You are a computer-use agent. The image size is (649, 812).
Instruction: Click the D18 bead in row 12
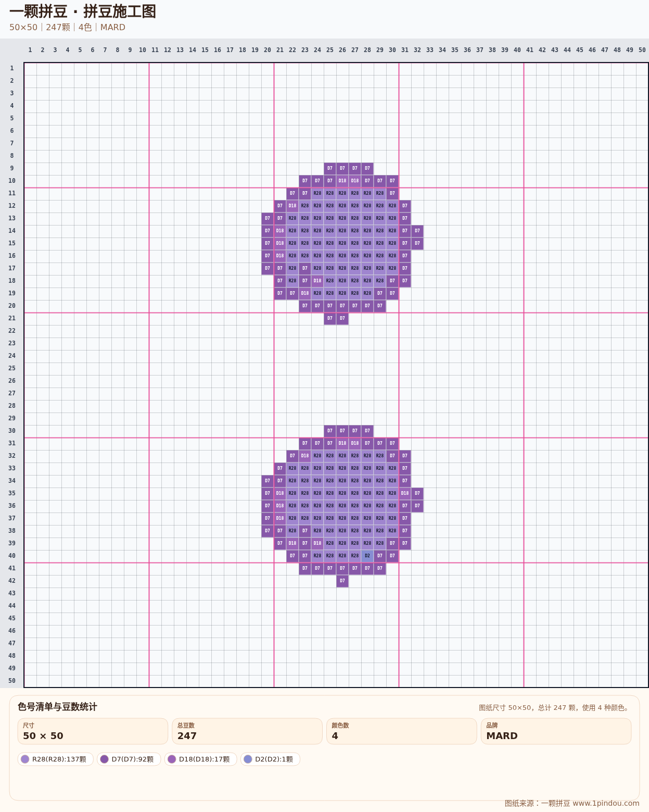(x=292, y=206)
